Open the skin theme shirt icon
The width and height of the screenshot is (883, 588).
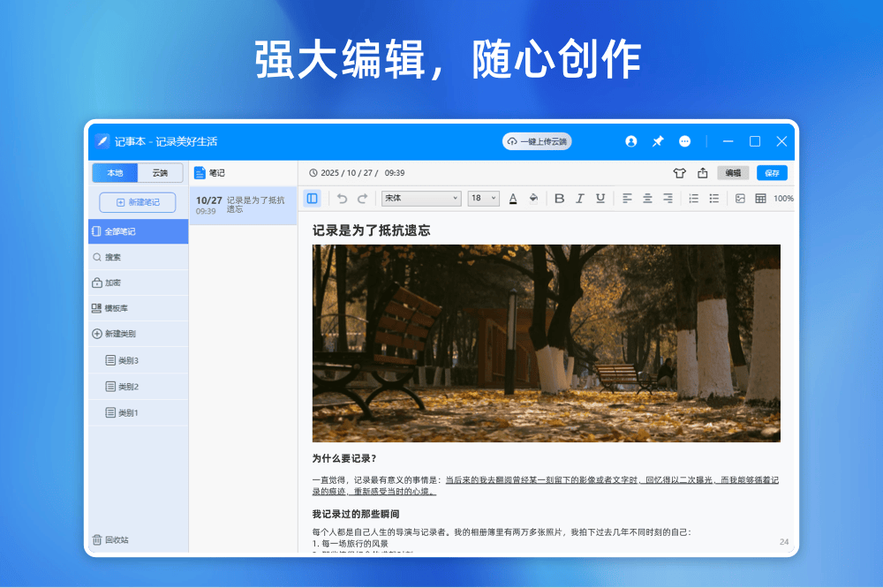(679, 173)
